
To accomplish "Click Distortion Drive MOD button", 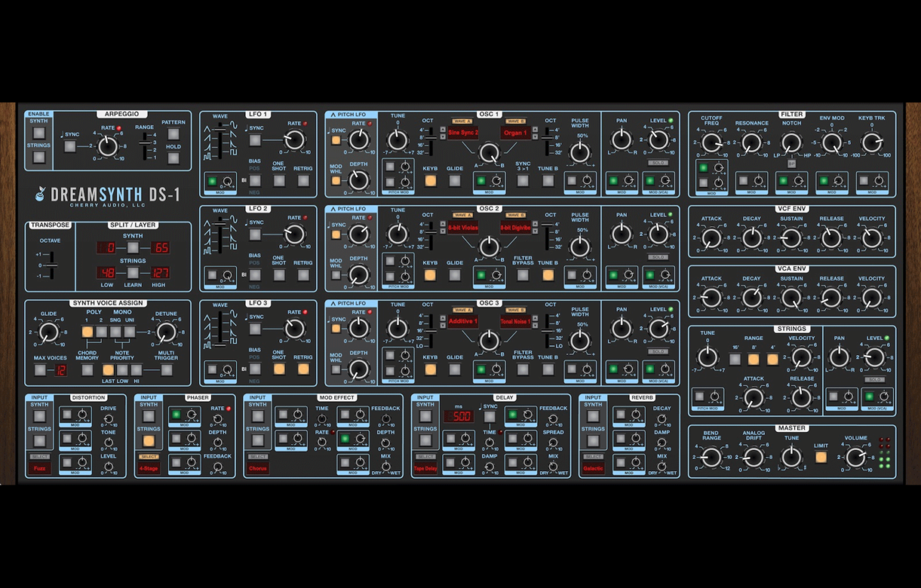I will [x=67, y=414].
